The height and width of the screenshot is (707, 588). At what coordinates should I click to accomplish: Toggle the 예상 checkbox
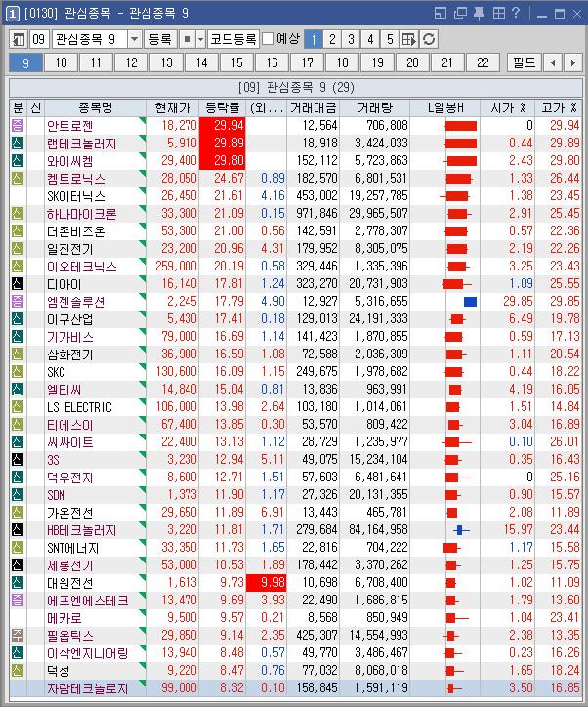pyautogui.click(x=269, y=39)
